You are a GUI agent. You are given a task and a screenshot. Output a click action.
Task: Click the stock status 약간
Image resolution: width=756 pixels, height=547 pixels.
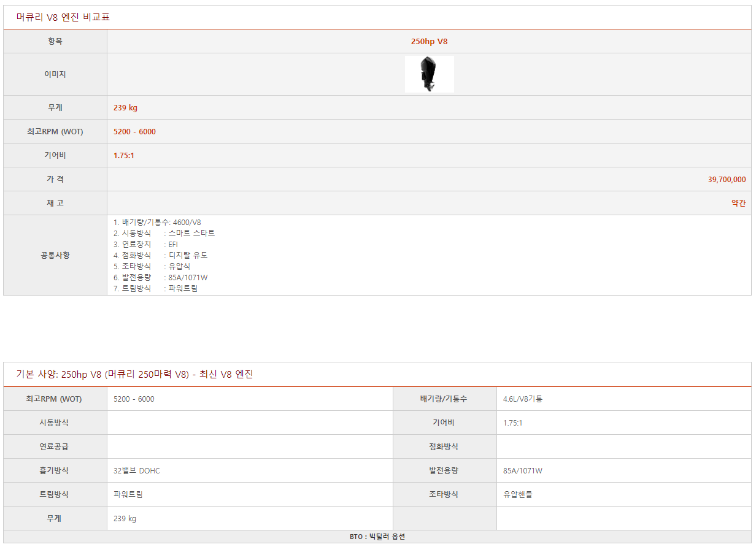click(739, 203)
